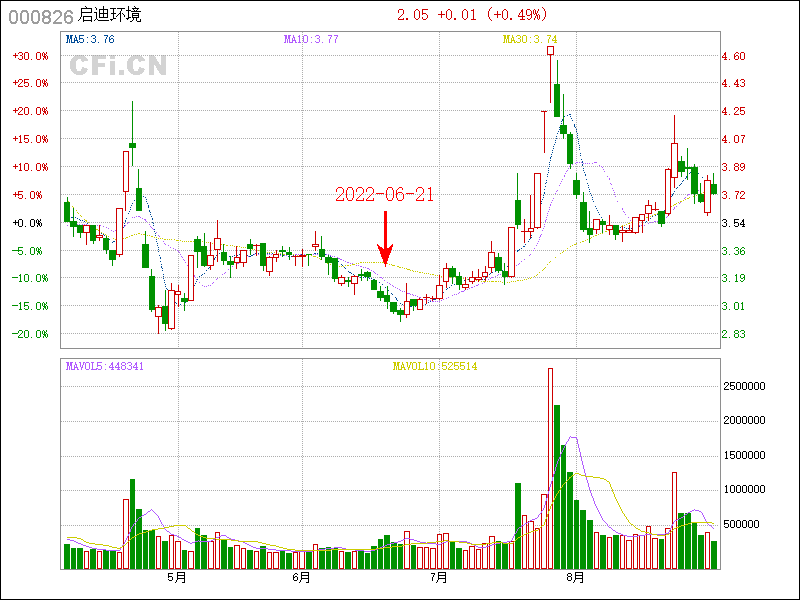
Task: Click the 3.19 price axis label
Action: point(734,278)
